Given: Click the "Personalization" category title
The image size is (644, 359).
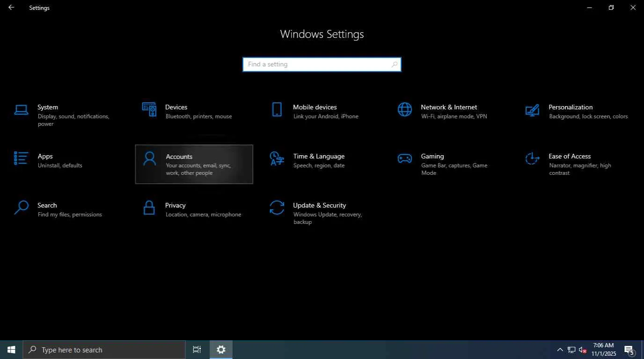Looking at the screenshot, I should pos(571,108).
